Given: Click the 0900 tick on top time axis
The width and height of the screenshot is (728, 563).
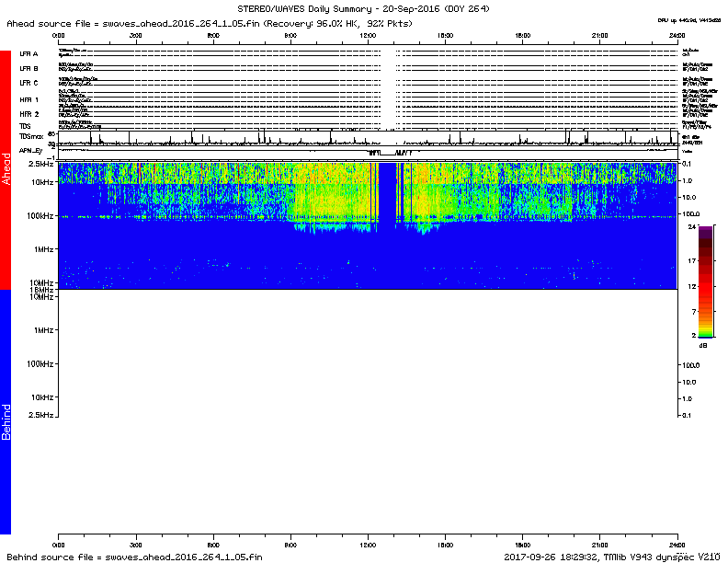Looking at the screenshot, I should pyautogui.click(x=291, y=35).
